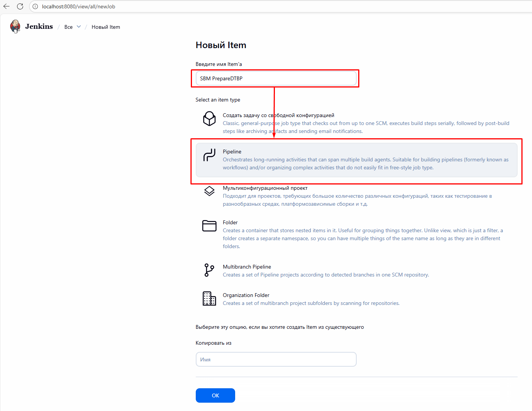Click the Копировать из name field
This screenshot has width=532, height=411.
[276, 359]
